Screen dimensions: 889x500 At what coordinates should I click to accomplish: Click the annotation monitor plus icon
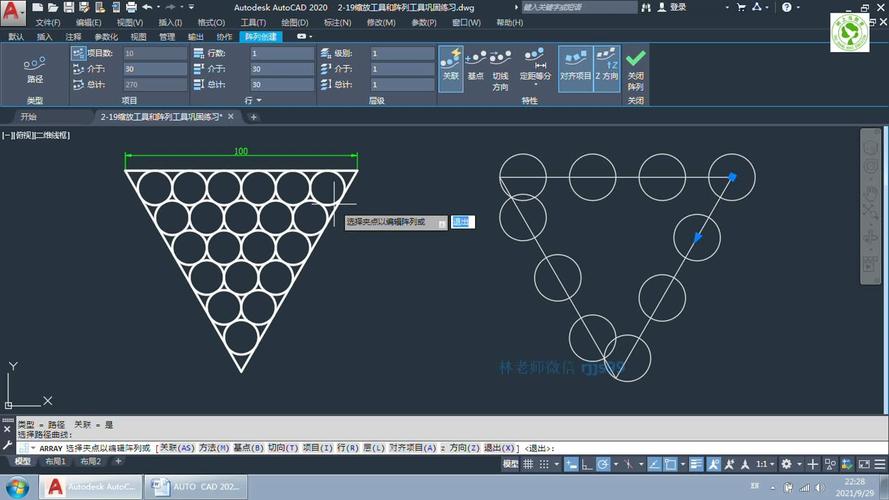pyautogui.click(x=812, y=464)
